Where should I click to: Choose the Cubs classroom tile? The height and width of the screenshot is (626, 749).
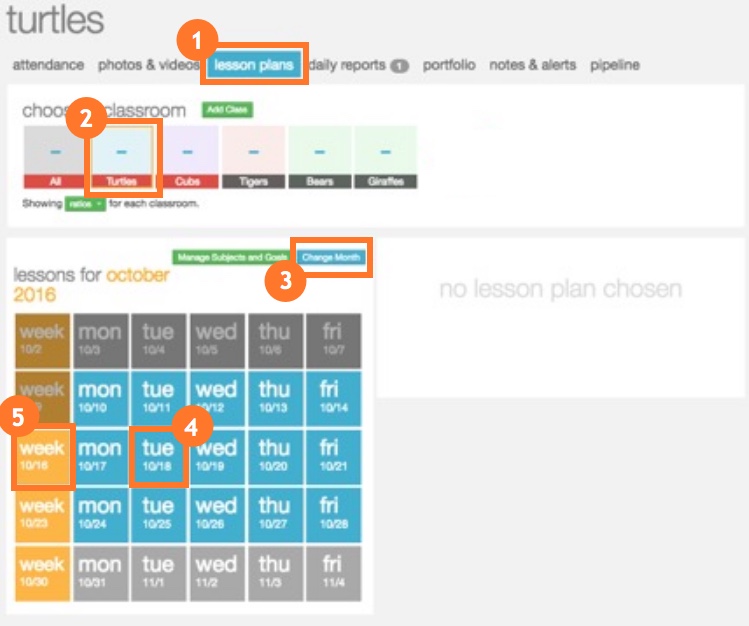pos(187,157)
